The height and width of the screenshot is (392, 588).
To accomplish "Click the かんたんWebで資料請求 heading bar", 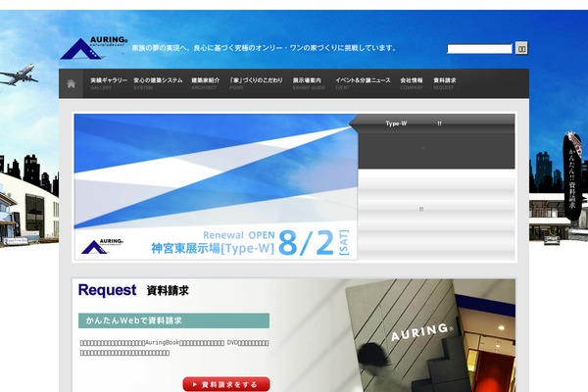I will pyautogui.click(x=173, y=320).
